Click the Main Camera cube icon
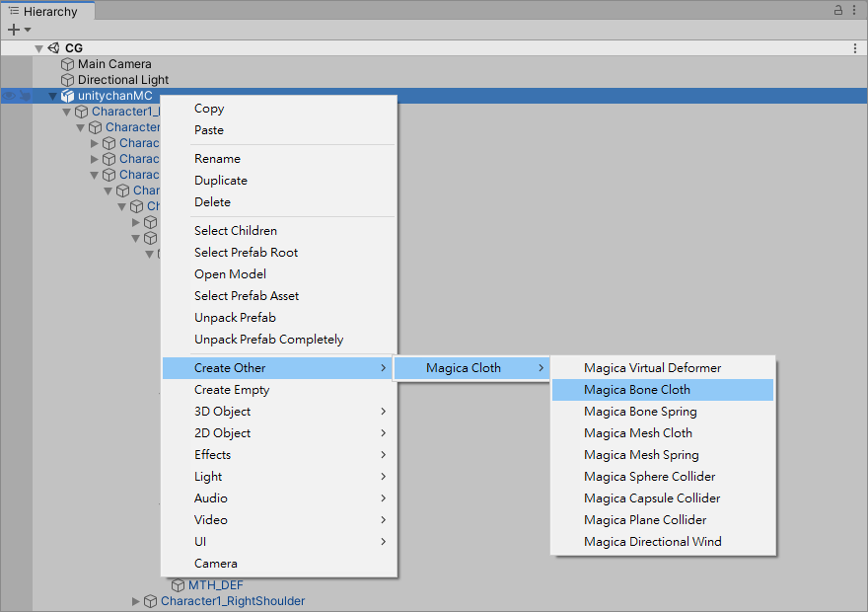868x612 pixels. (x=68, y=64)
